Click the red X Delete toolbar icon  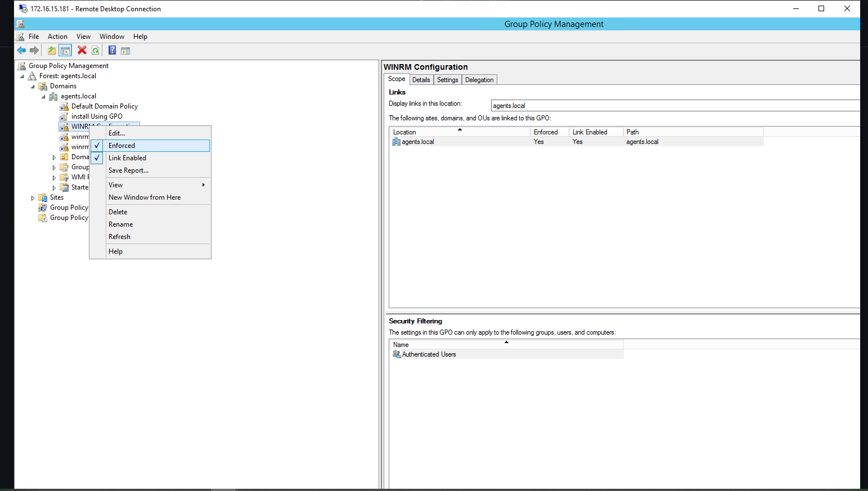click(82, 51)
